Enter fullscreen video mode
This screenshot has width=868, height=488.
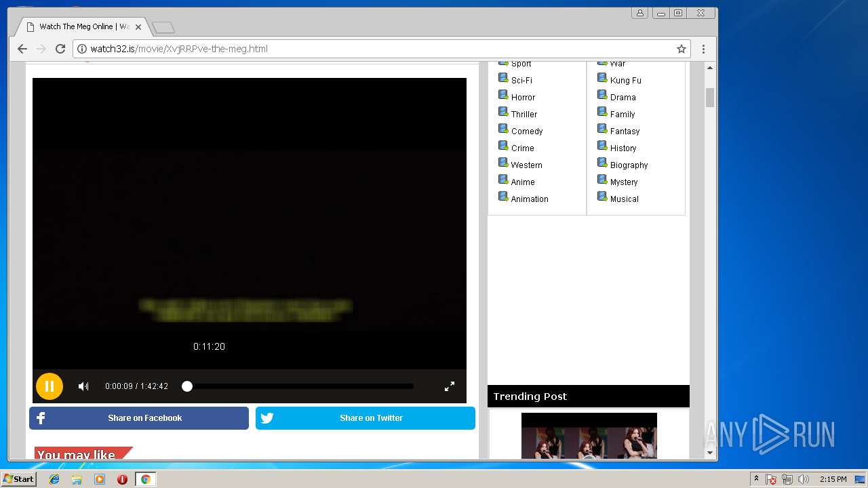[450, 386]
